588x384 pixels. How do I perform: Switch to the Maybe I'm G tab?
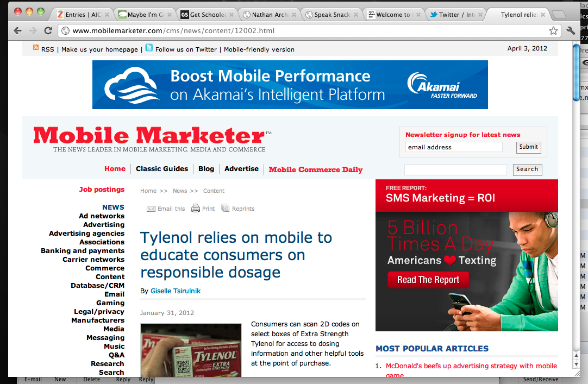(x=145, y=15)
